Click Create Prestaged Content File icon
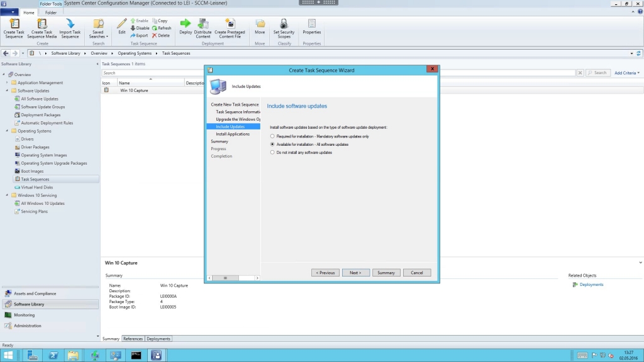The image size is (644, 362). tap(230, 28)
